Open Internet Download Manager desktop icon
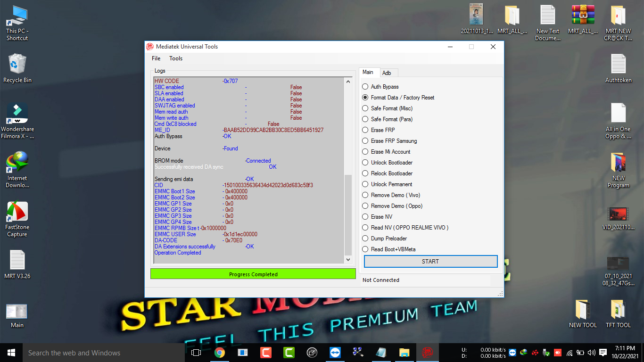Screen dimensions: 644x362 pyautogui.click(x=17, y=170)
